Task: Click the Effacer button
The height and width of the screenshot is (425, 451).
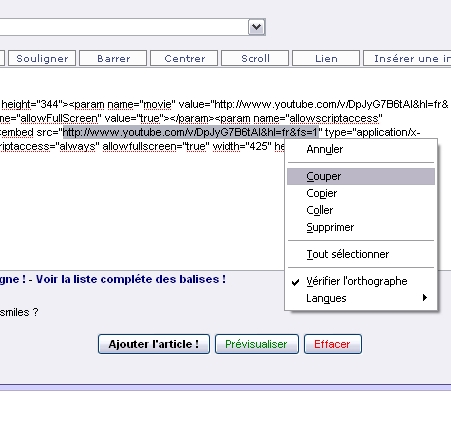Action: [332, 344]
